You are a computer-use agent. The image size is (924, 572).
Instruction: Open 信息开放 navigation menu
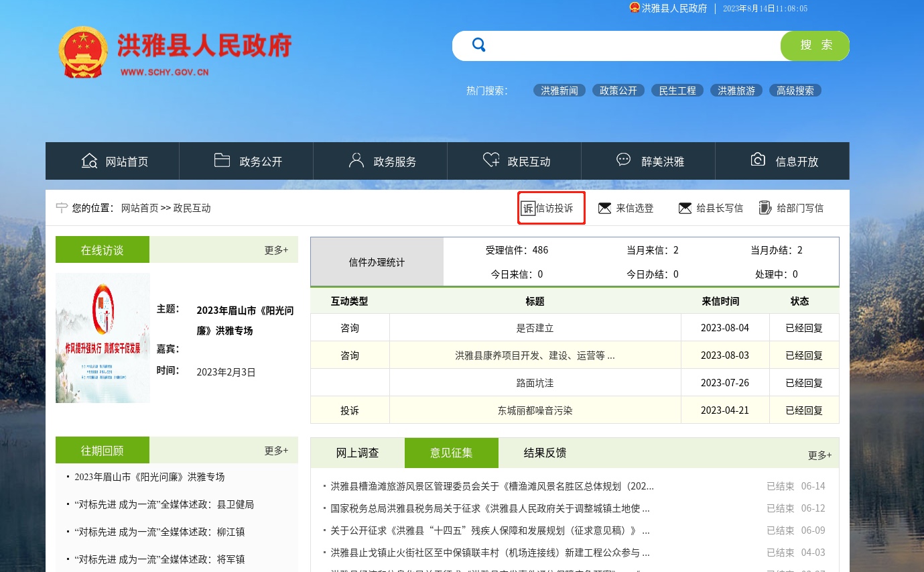point(783,161)
